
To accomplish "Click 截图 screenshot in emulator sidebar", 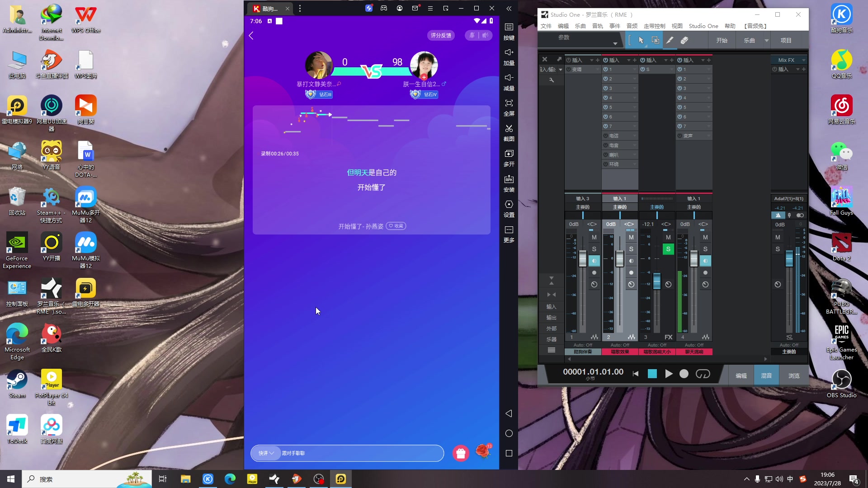I will (x=509, y=133).
